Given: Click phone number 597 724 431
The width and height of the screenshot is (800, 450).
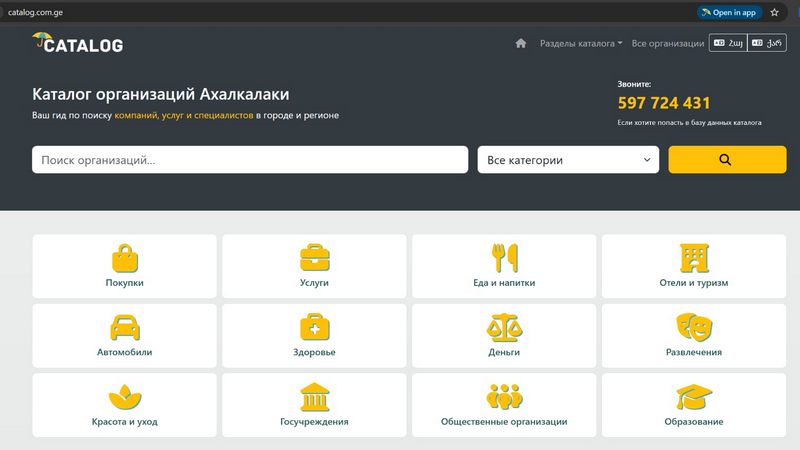Looking at the screenshot, I should pos(664,103).
